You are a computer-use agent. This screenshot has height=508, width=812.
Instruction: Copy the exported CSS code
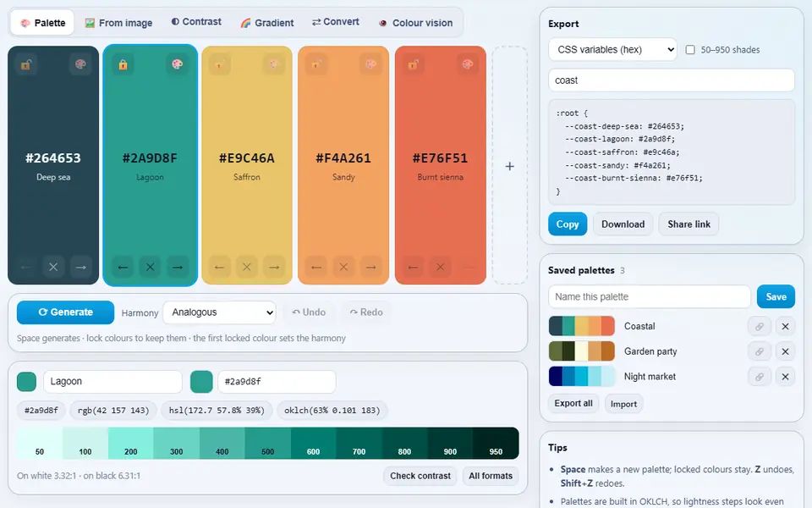568,224
